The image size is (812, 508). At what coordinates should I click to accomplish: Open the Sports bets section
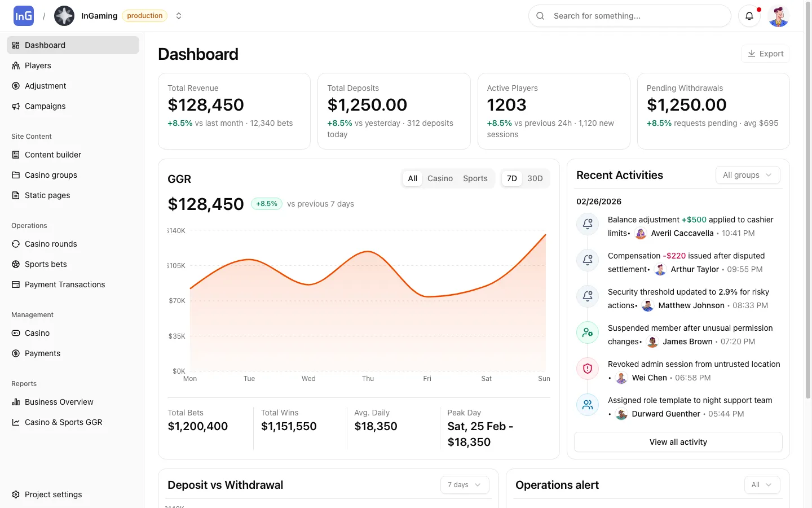(46, 264)
